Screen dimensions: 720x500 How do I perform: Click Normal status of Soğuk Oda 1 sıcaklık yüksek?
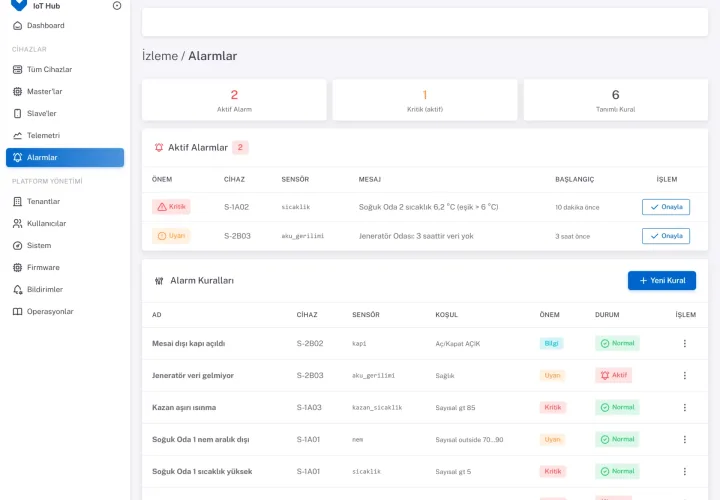[618, 472]
